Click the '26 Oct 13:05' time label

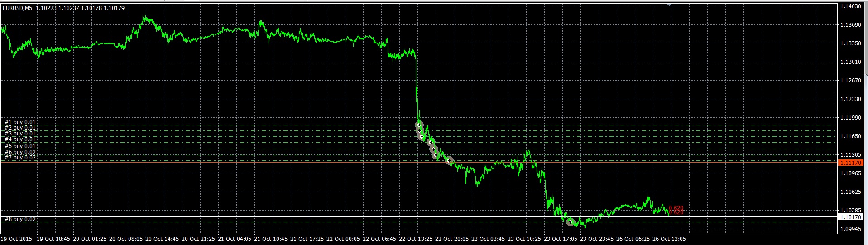(670, 239)
